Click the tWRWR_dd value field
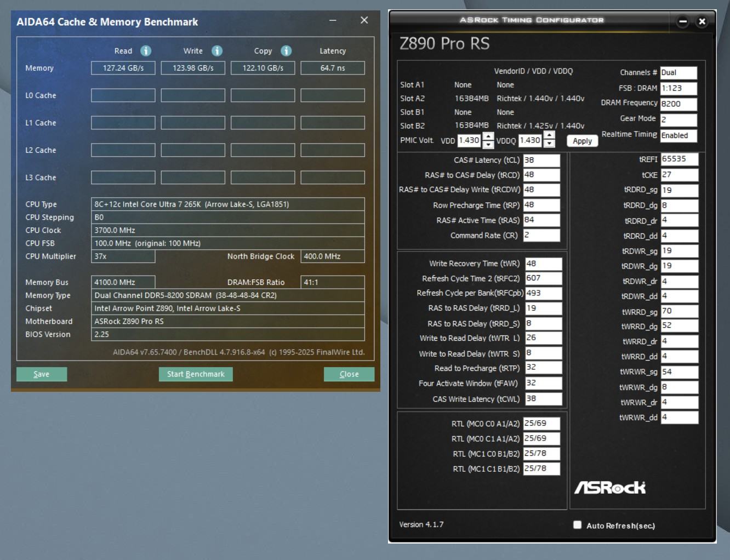This screenshot has height=560, width=730. click(x=680, y=417)
